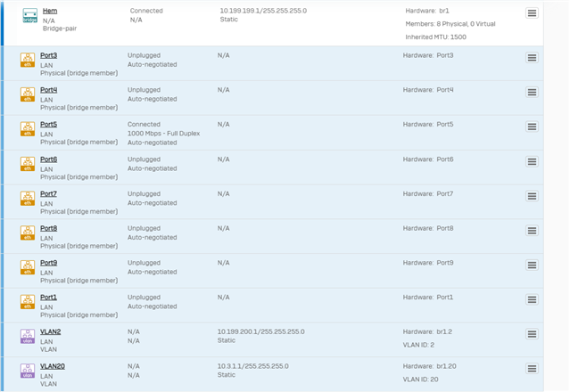Open the Port5 interface link
This screenshot has height=392, width=570.
(x=48, y=124)
